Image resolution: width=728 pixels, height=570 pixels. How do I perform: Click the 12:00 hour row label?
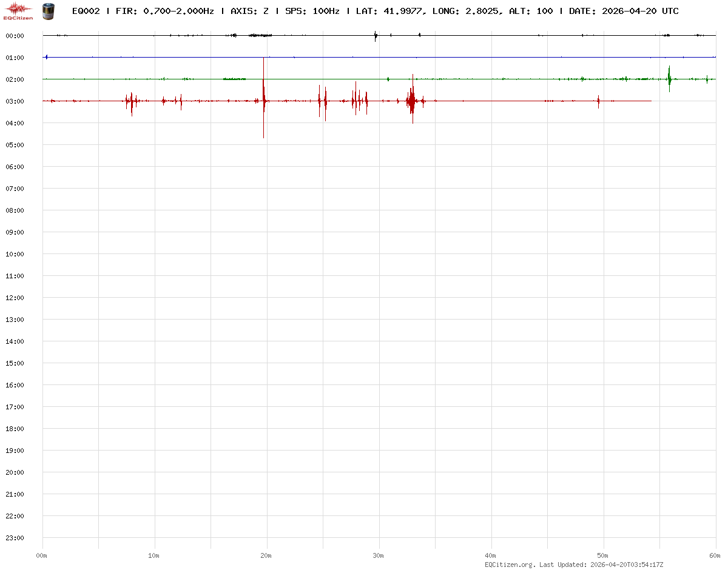point(15,298)
